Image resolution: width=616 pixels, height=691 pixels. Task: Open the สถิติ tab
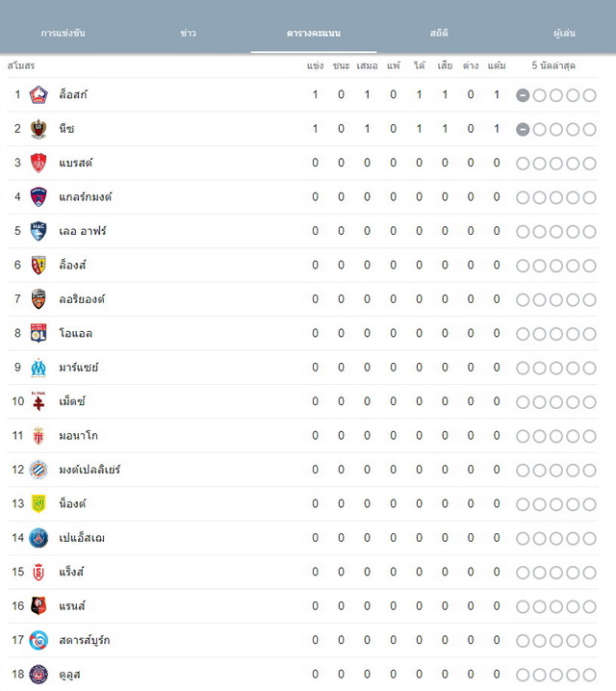pyautogui.click(x=439, y=33)
